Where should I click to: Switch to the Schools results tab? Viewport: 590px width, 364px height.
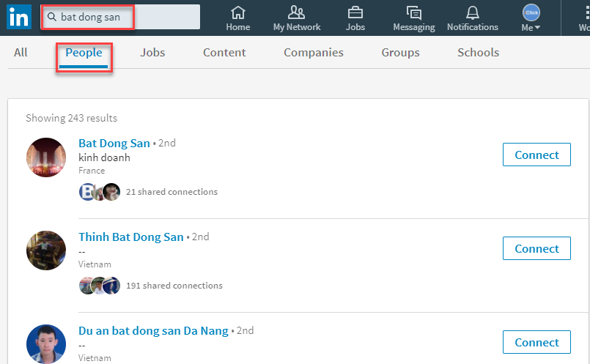[479, 53]
